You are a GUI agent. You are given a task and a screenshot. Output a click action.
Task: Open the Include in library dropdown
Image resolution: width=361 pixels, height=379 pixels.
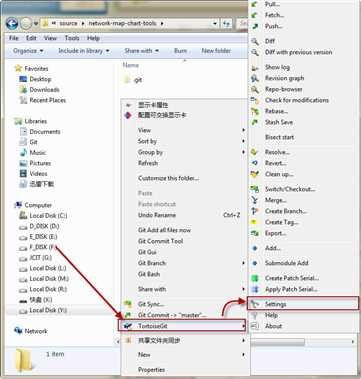click(84, 51)
